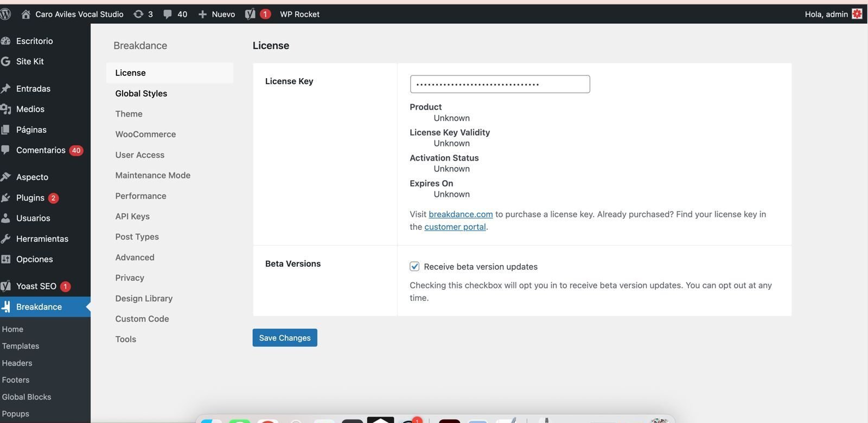868x423 pixels.
Task: Follow the breakdance.com link
Action: 461,214
